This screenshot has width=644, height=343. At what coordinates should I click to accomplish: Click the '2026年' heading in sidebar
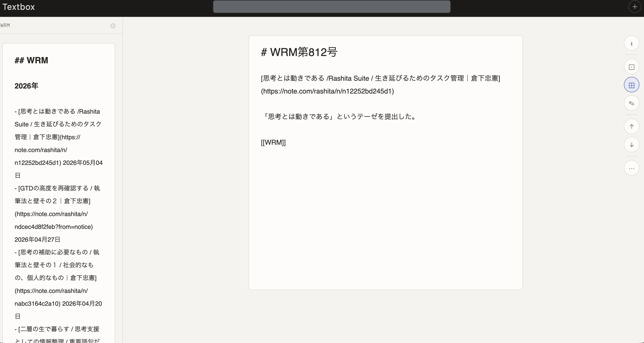pyautogui.click(x=26, y=86)
